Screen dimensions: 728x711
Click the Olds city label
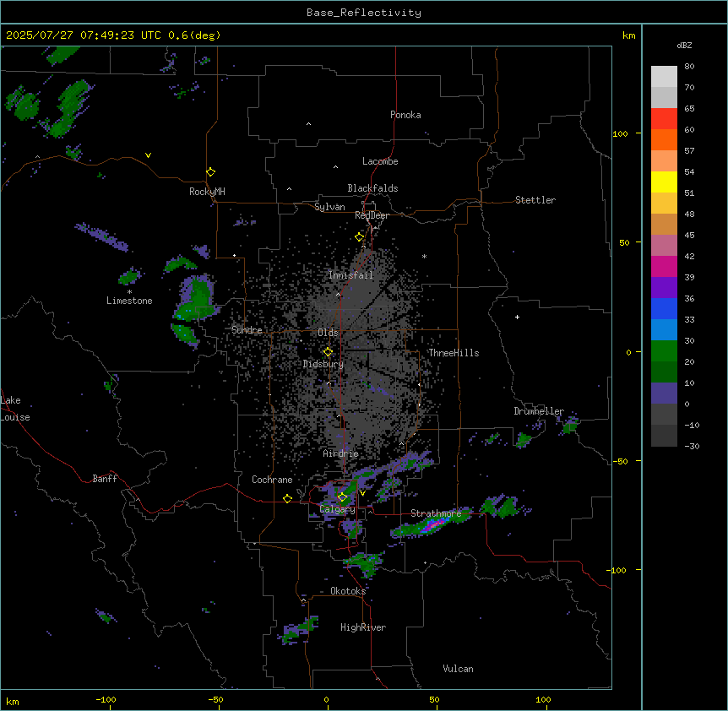click(328, 333)
